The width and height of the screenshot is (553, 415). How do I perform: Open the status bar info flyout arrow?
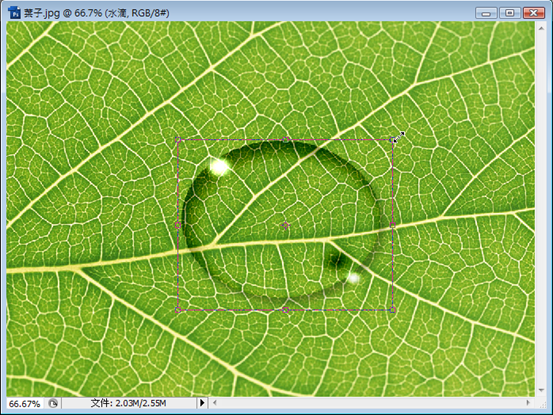pyautogui.click(x=202, y=403)
